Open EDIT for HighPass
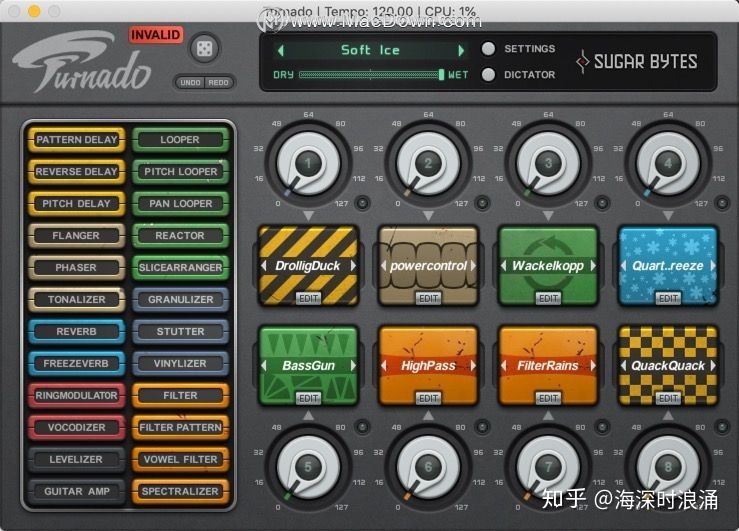This screenshot has height=531, width=739. 428,399
